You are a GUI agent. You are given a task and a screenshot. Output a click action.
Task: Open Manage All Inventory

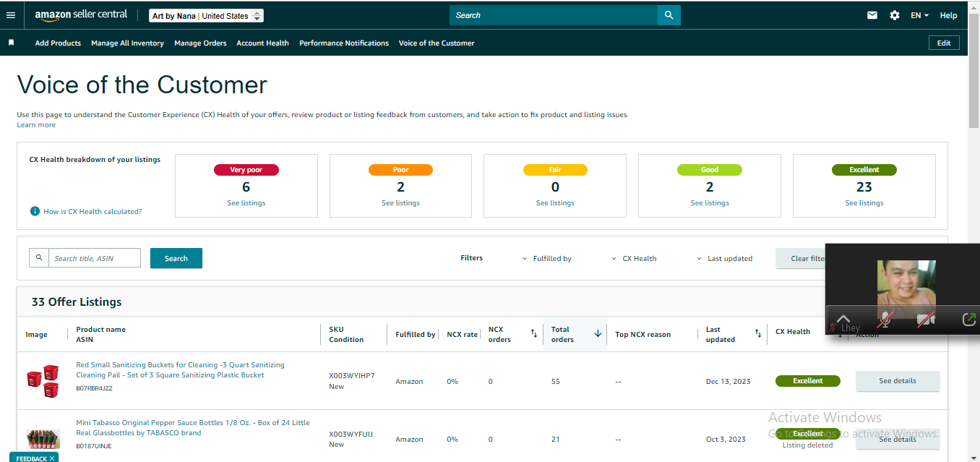[127, 43]
